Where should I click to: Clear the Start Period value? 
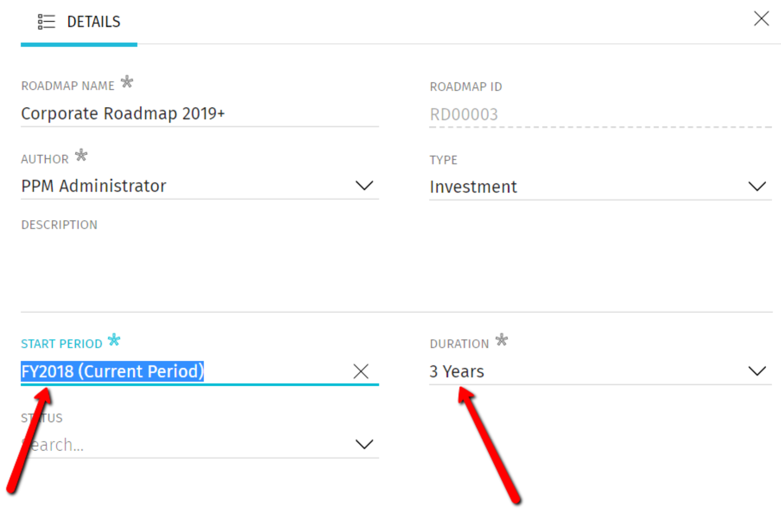click(361, 371)
